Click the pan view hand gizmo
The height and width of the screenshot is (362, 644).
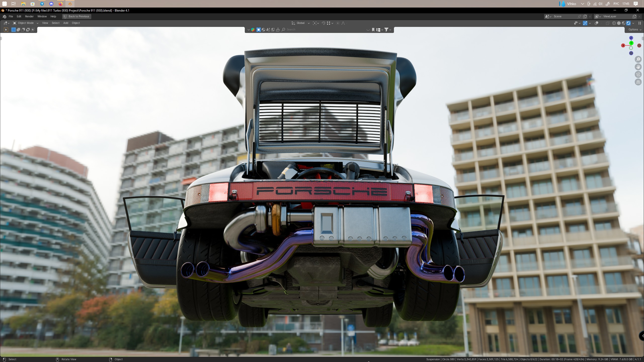coord(638,67)
